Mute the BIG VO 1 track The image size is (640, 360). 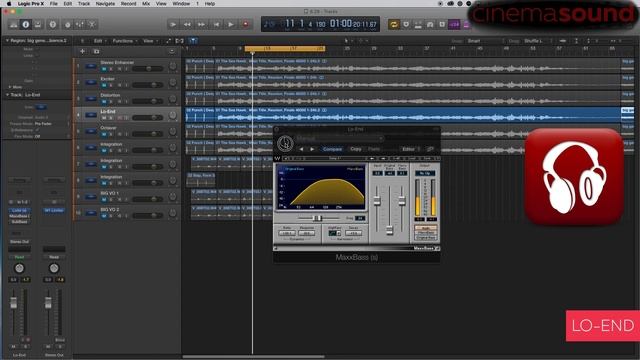[104, 200]
